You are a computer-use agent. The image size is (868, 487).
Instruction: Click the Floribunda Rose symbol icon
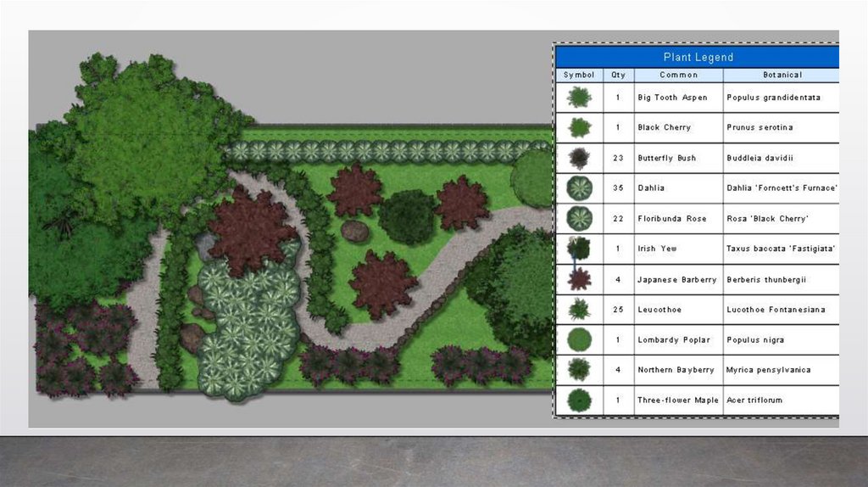[x=579, y=218]
